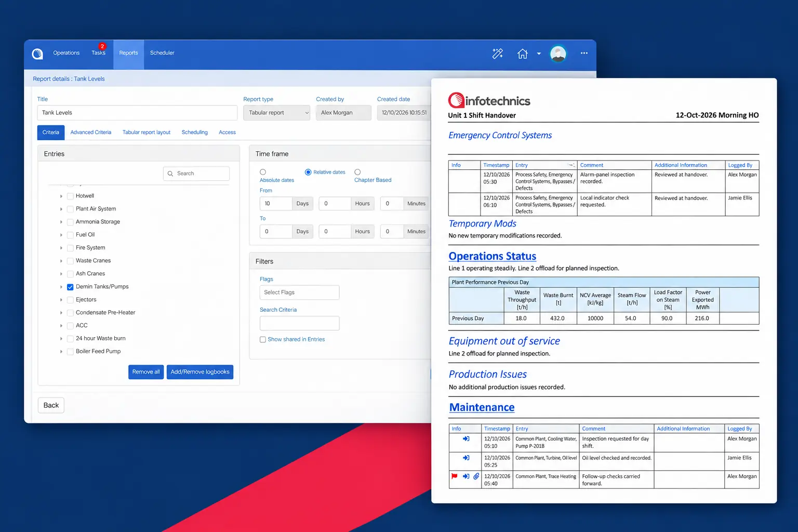Click the Entries Search field
This screenshot has height=532, width=798.
pyautogui.click(x=196, y=174)
